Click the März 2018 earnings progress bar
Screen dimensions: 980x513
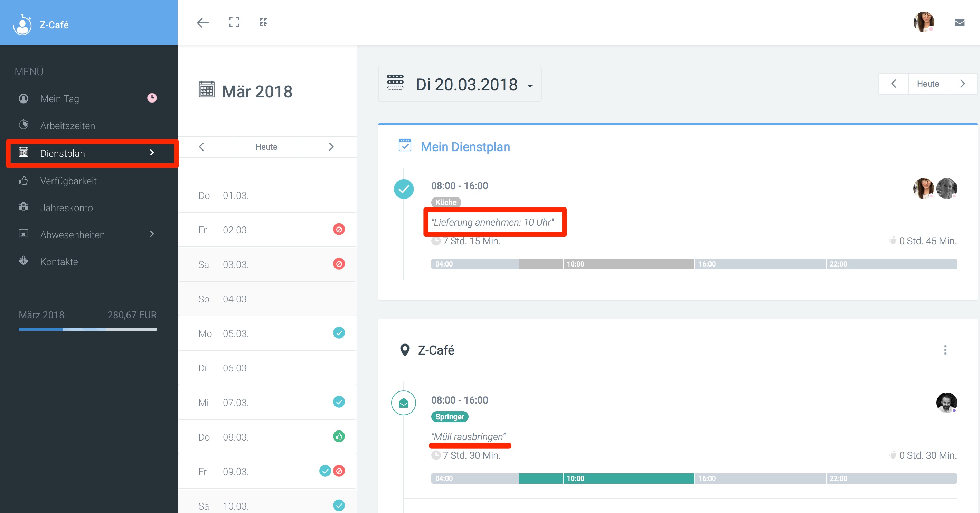click(x=87, y=329)
